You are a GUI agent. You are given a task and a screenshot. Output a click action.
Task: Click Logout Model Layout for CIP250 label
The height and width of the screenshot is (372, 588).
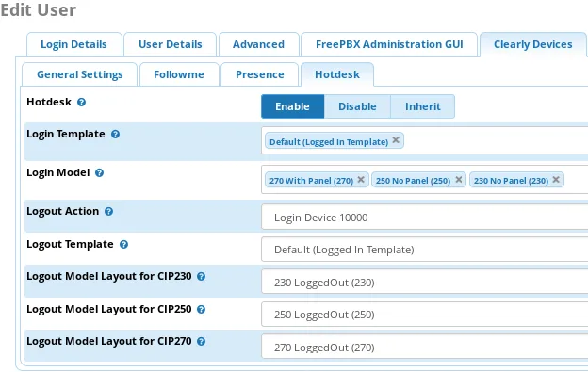click(x=108, y=309)
